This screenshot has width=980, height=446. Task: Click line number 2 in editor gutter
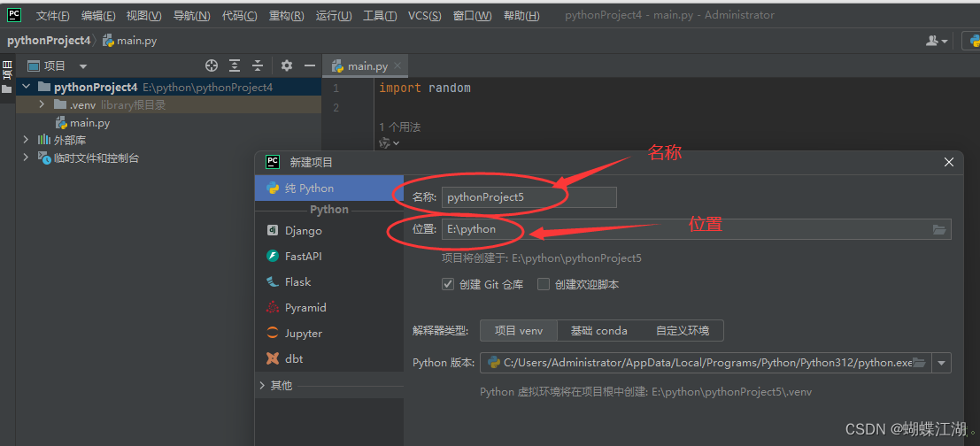(x=336, y=107)
